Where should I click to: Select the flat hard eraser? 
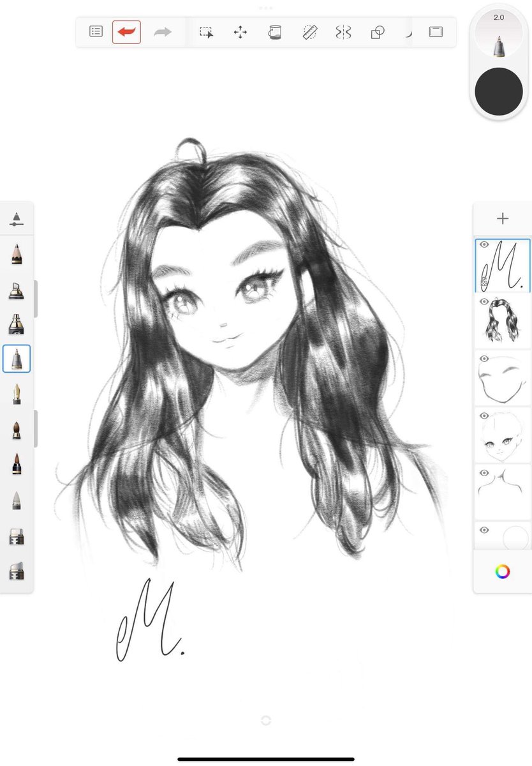17,536
